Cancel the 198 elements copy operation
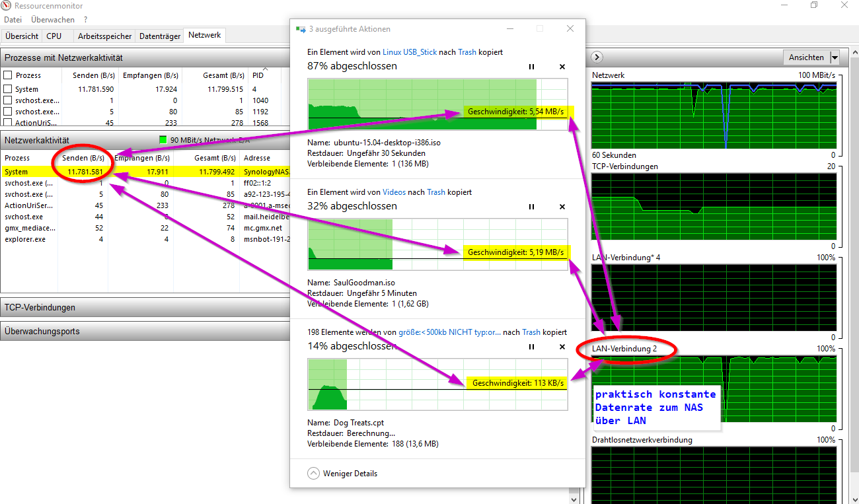This screenshot has width=859, height=504. [562, 347]
